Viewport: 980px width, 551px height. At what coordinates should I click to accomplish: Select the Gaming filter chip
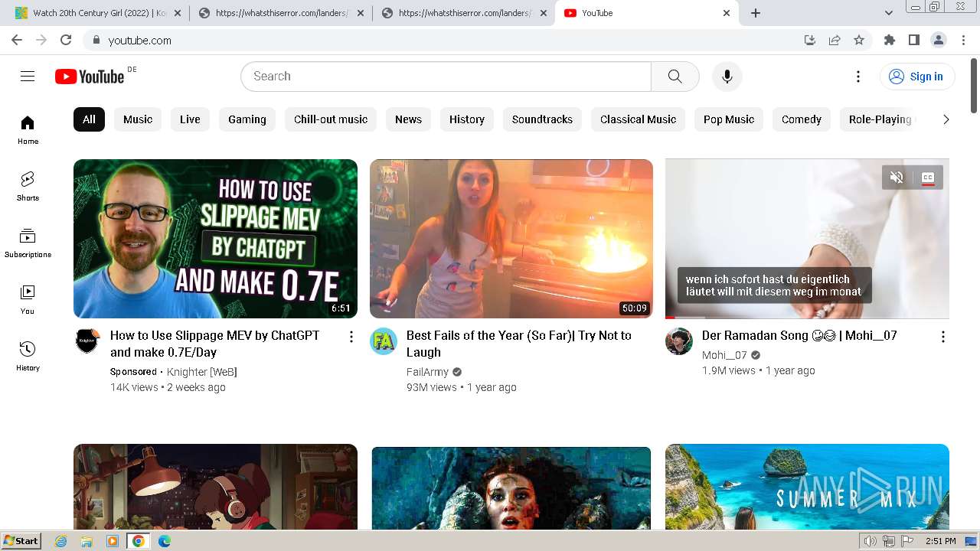point(247,119)
